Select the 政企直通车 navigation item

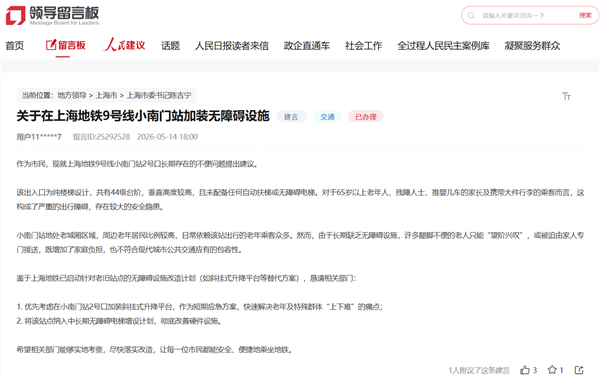click(307, 46)
